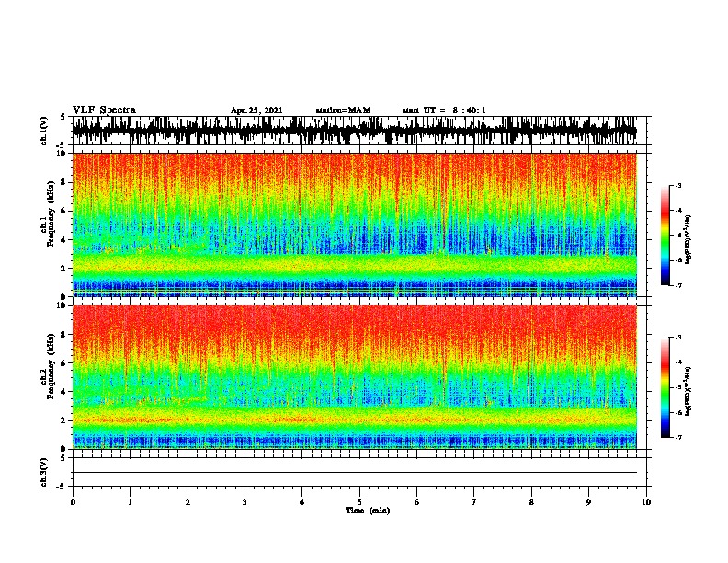
Task: Click time axis tick label "8"
Action: [531, 501]
